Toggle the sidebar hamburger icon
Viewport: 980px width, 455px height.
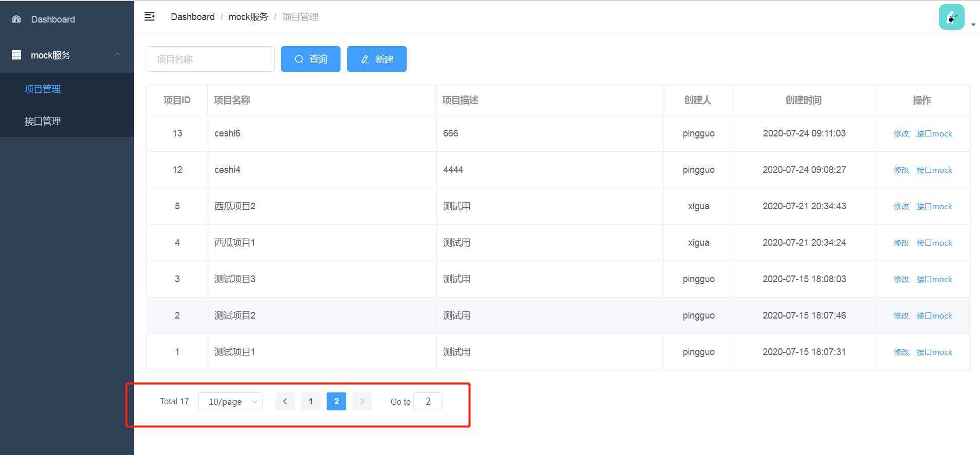[150, 16]
